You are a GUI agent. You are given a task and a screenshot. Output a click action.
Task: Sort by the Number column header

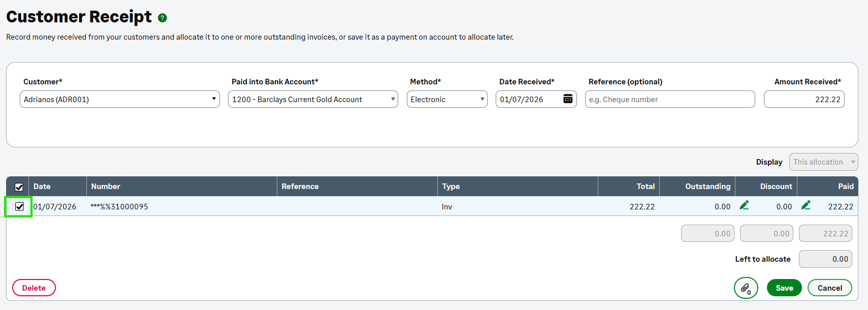182,187
